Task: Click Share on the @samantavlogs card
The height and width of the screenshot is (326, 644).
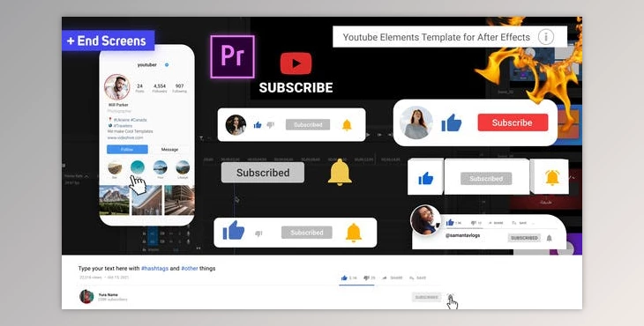Action: click(x=496, y=223)
